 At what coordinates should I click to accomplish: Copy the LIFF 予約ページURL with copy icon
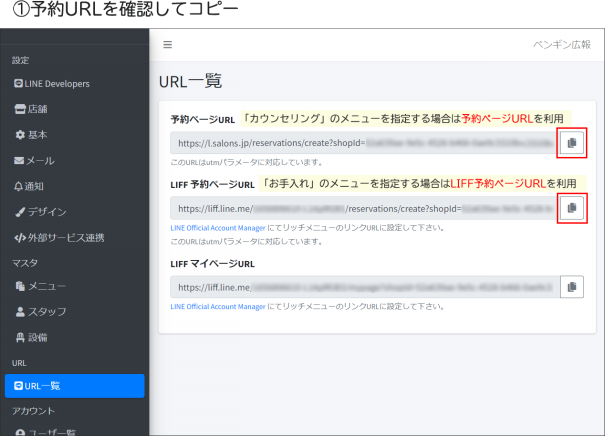point(571,208)
